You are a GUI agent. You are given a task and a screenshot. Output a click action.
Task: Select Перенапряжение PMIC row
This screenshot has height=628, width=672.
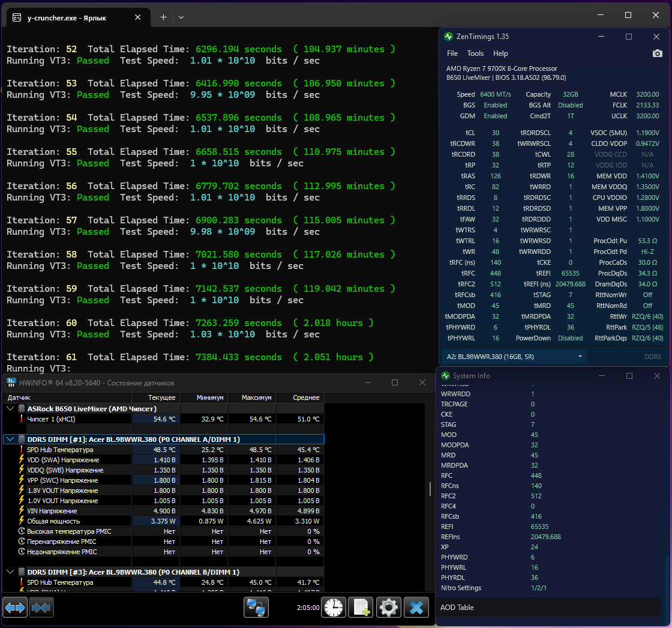[x=163, y=542]
